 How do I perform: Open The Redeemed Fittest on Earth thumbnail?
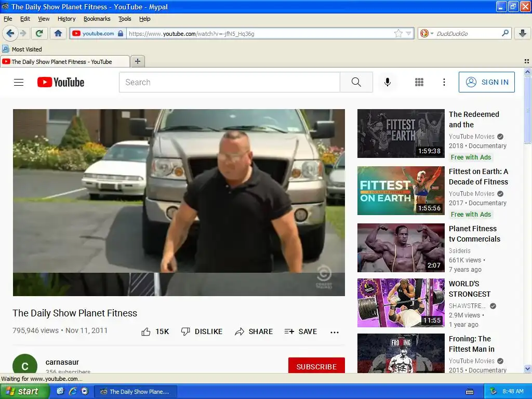tap(401, 134)
